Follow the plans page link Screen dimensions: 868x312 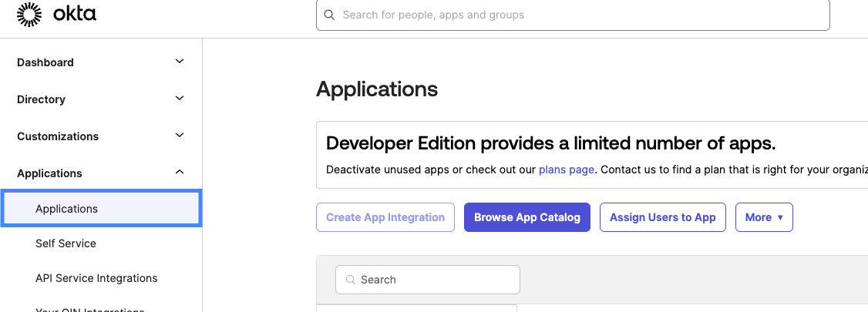coord(567,169)
